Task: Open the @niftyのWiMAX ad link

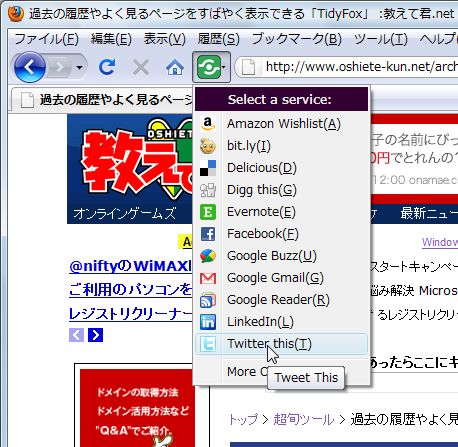Action: [x=131, y=266]
